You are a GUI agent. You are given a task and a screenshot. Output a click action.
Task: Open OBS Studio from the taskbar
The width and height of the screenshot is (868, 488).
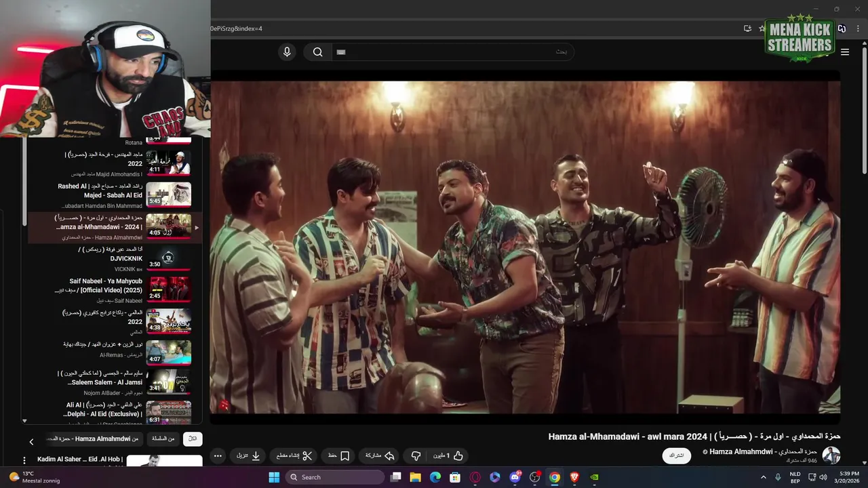535,477
